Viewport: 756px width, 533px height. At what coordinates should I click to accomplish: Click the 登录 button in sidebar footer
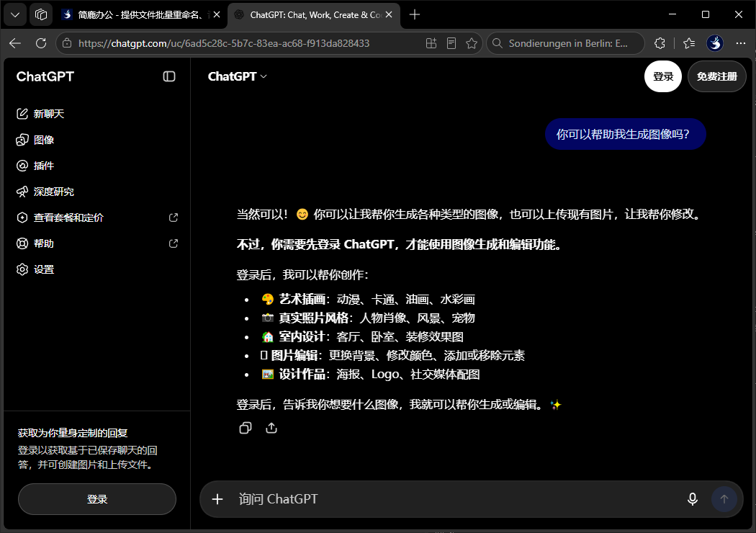97,498
